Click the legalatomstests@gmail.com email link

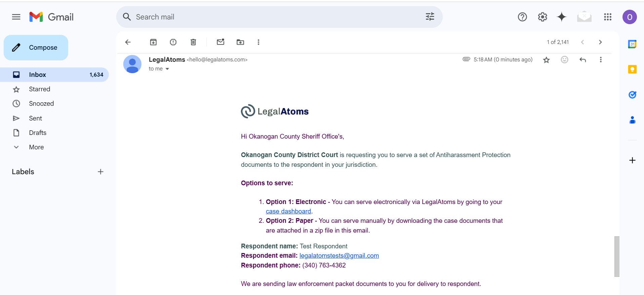339,255
